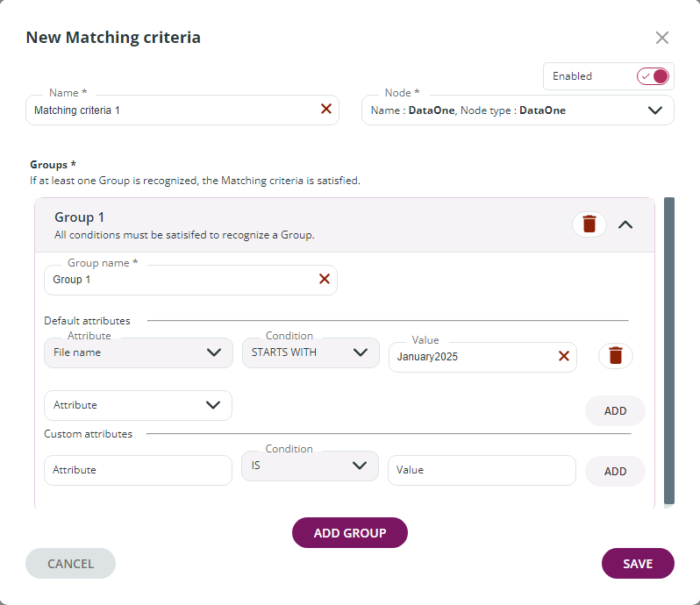This screenshot has height=605, width=700.
Task: Clear the Matching criteria Name field
Action: (326, 110)
